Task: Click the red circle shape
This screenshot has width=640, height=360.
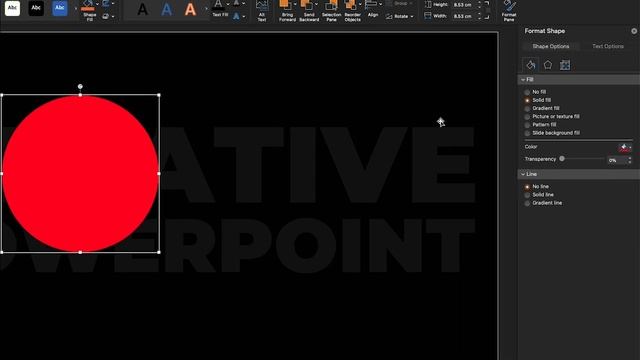Action: (x=80, y=173)
